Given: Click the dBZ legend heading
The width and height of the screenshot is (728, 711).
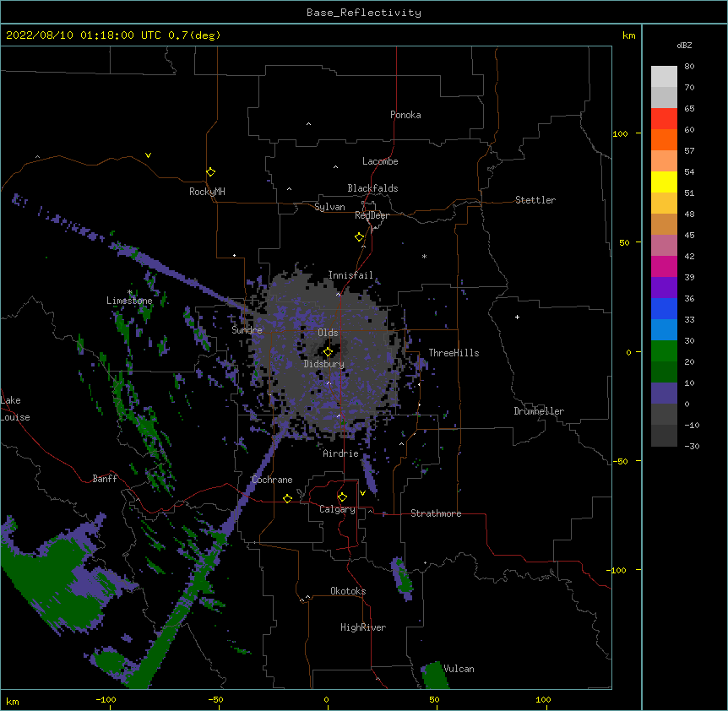Looking at the screenshot, I should click(x=684, y=45).
